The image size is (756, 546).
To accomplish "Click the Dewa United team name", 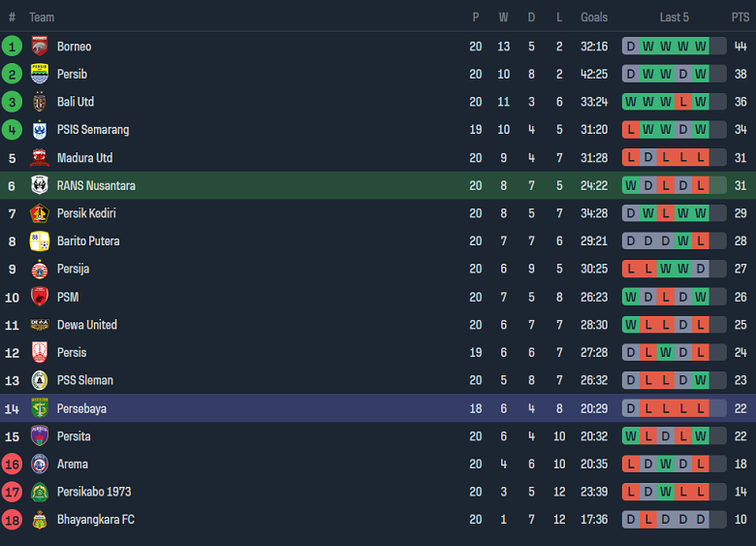I will 86,325.
